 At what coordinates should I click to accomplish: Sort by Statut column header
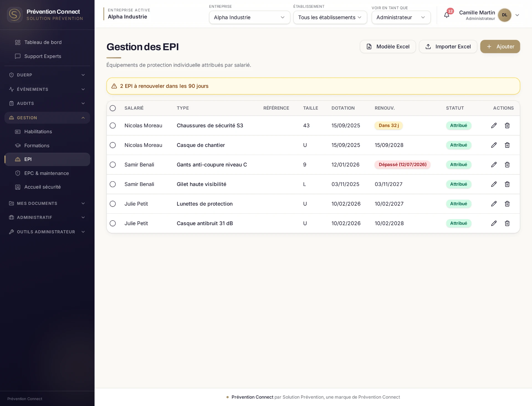point(455,108)
